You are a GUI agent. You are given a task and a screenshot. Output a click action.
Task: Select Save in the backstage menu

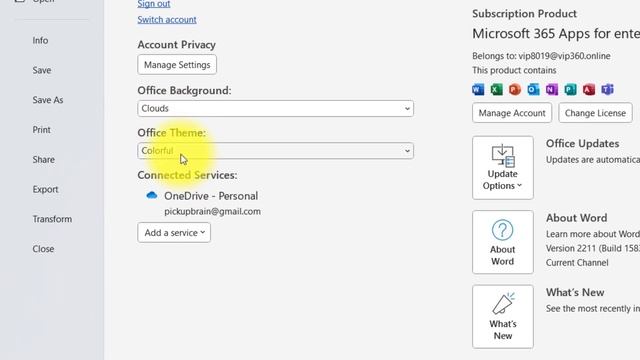(42, 70)
